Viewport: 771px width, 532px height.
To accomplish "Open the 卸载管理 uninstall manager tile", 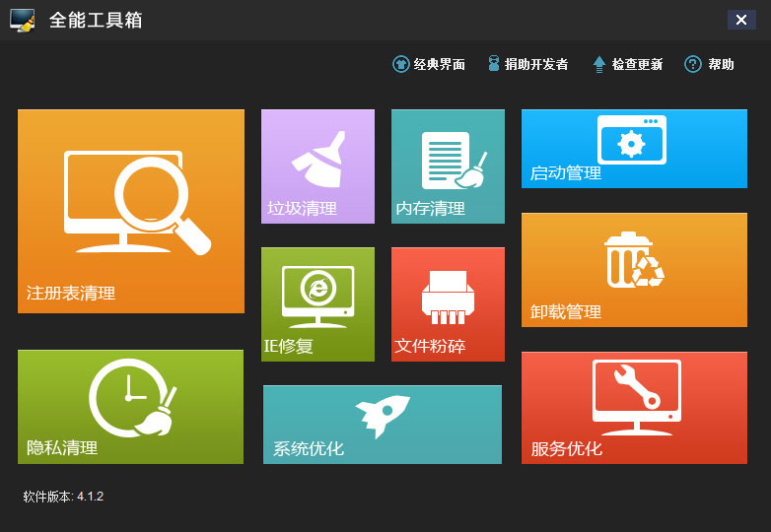I will tap(634, 270).
